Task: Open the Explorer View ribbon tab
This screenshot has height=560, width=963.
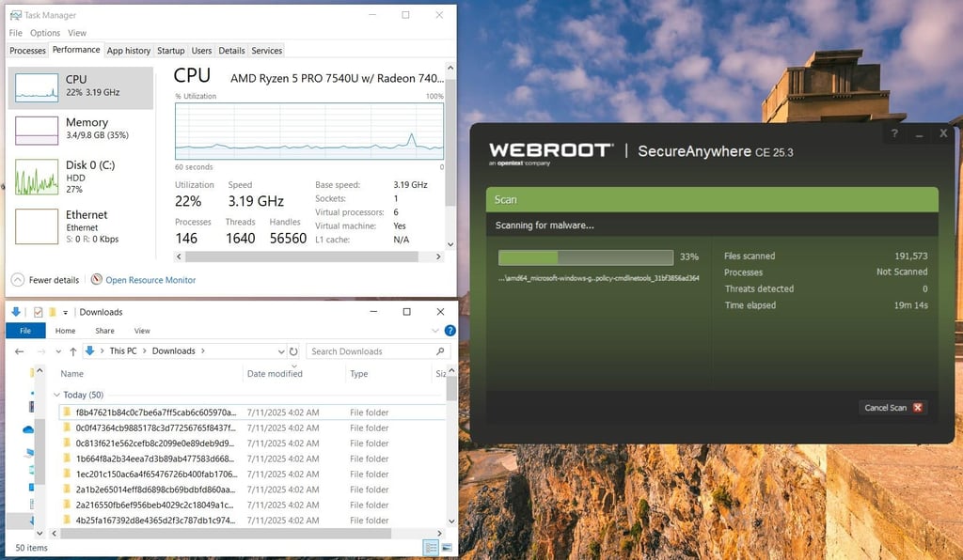Action: coord(142,331)
